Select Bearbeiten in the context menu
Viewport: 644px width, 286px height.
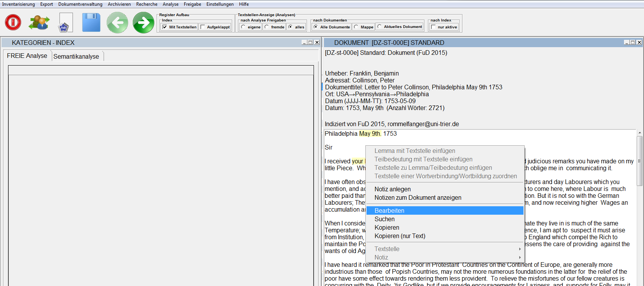445,210
